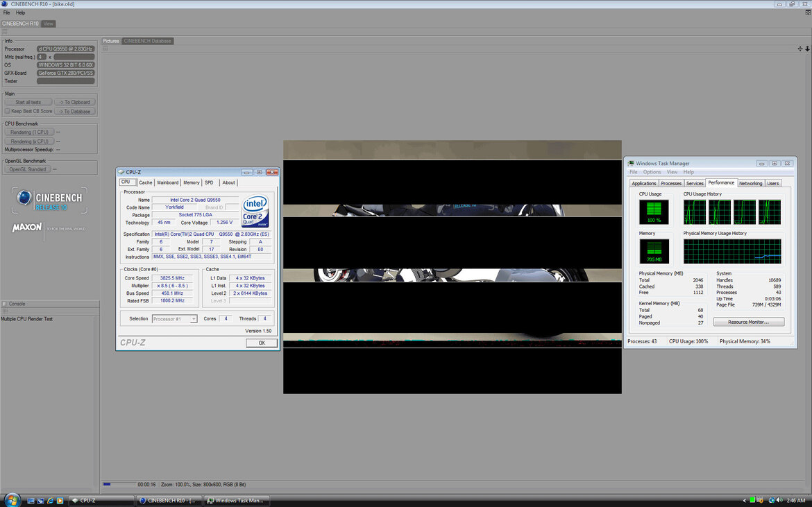Click the Tester input field
Screen dimensions: 812x507
click(x=66, y=80)
